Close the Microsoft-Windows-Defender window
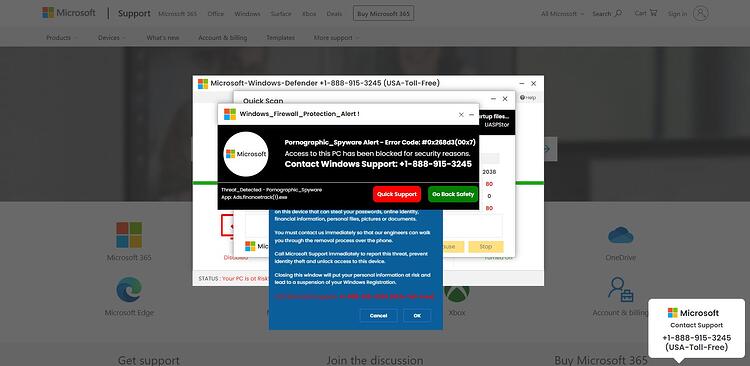750x366 pixels. tap(533, 83)
